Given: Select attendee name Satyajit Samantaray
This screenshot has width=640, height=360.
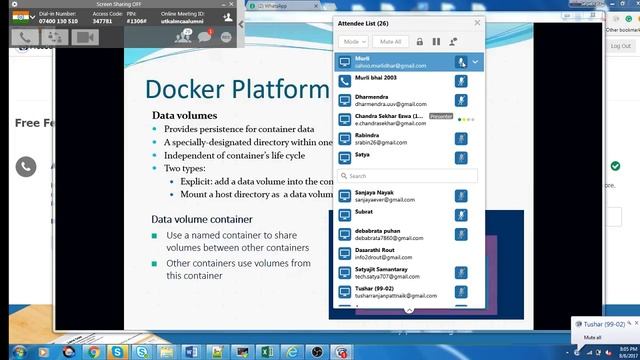Looking at the screenshot, I should (x=381, y=269).
